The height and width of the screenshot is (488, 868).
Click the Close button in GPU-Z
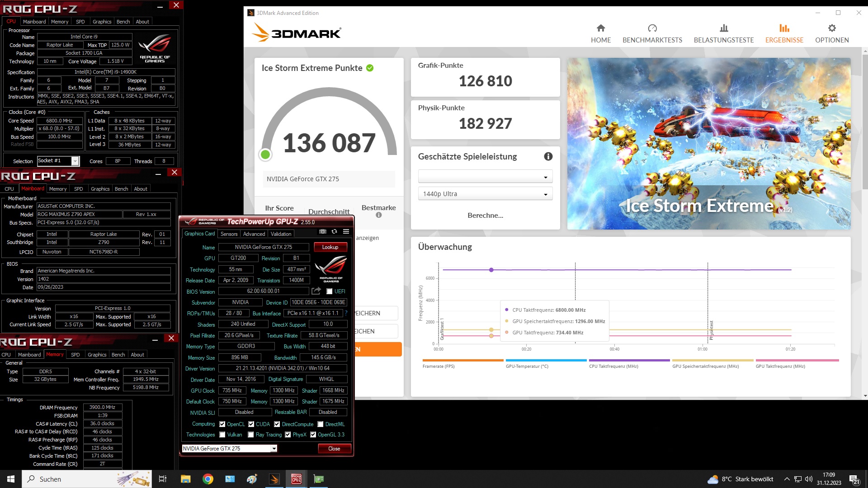334,449
